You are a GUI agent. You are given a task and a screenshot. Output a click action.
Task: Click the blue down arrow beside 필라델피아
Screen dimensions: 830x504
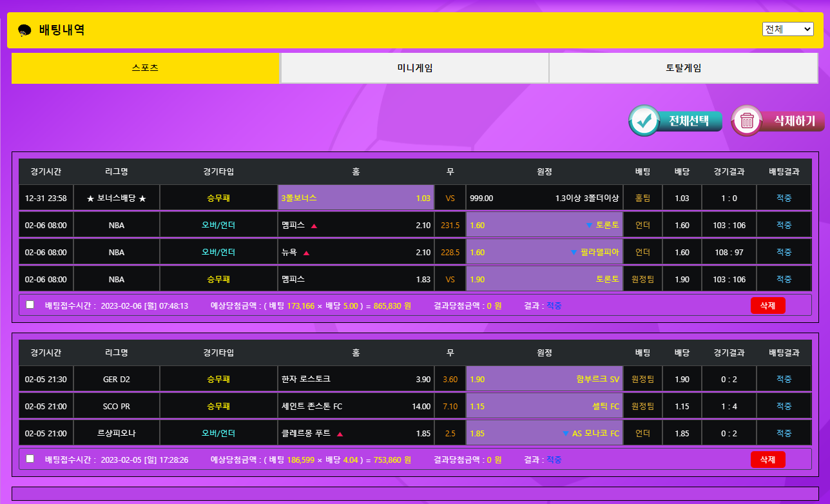[x=574, y=253]
